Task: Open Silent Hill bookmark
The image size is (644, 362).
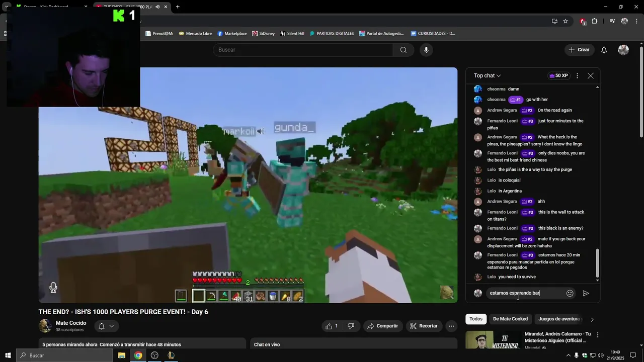Action: click(292, 34)
